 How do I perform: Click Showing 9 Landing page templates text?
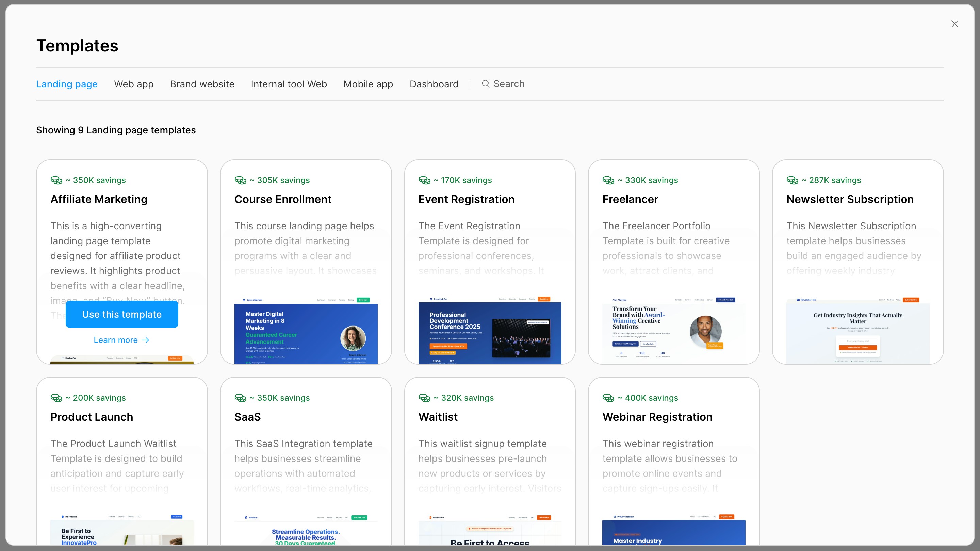[116, 130]
